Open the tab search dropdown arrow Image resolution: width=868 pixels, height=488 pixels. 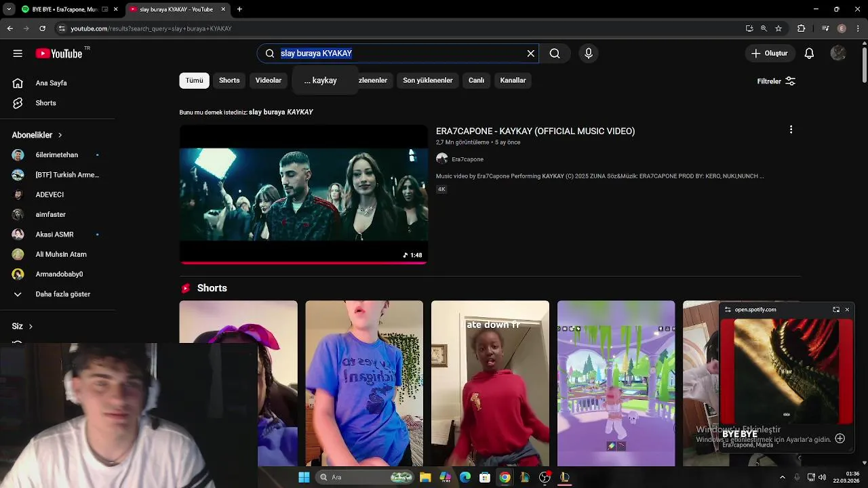(x=9, y=9)
